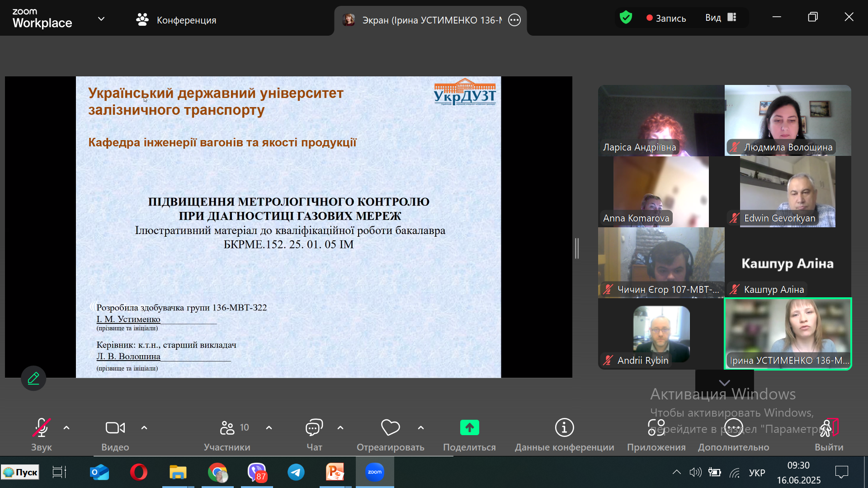Open Дополнительно more options icon
The height and width of the screenshot is (488, 868).
pyautogui.click(x=733, y=427)
